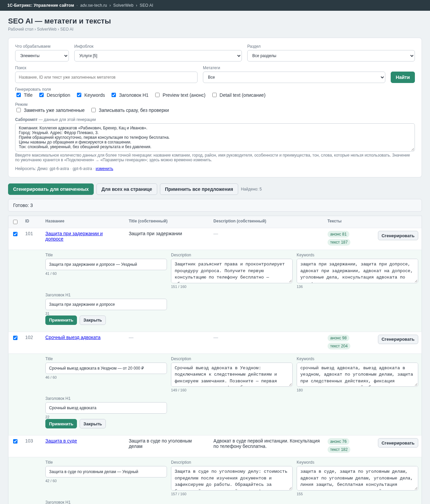
Task: Regenerate row 101 with Сгенерировать
Action: tap(398, 236)
